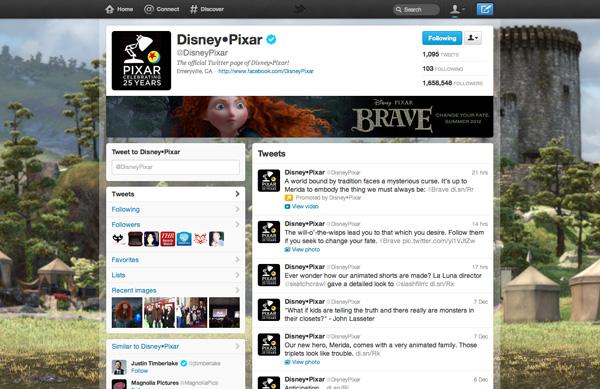Select Following in the sidebar list

176,209
